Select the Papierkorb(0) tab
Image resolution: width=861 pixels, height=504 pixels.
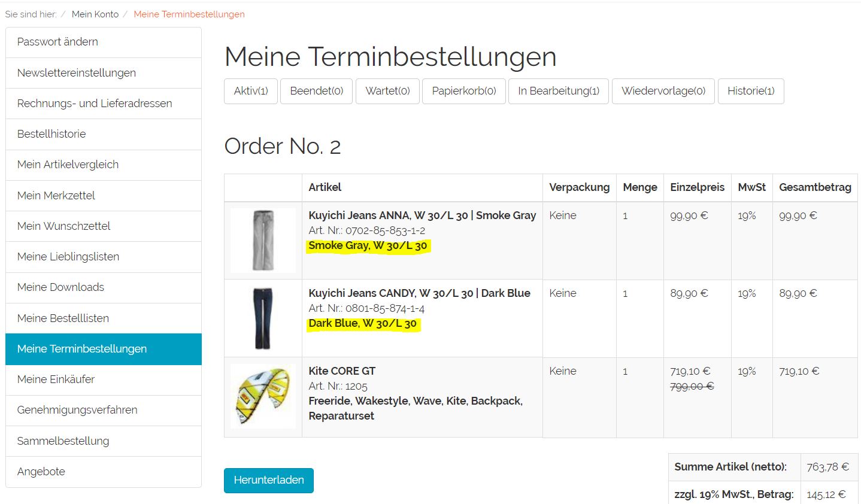click(463, 91)
